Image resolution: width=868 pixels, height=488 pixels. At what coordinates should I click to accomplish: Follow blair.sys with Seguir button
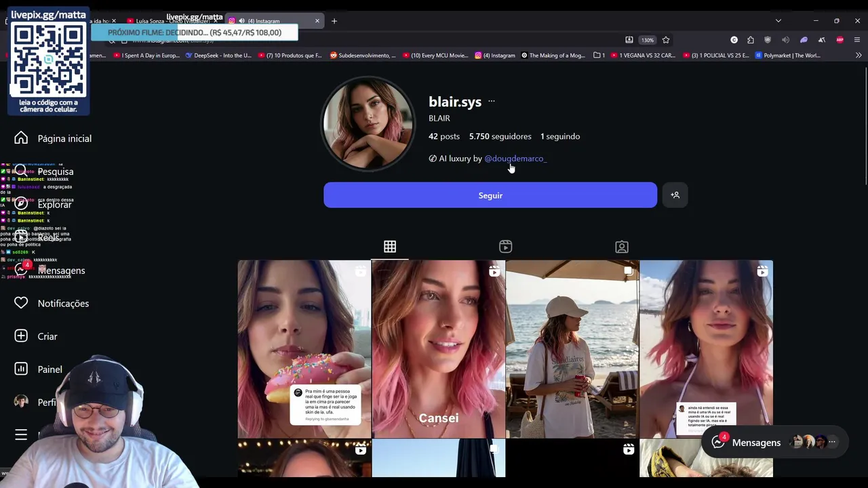point(490,195)
